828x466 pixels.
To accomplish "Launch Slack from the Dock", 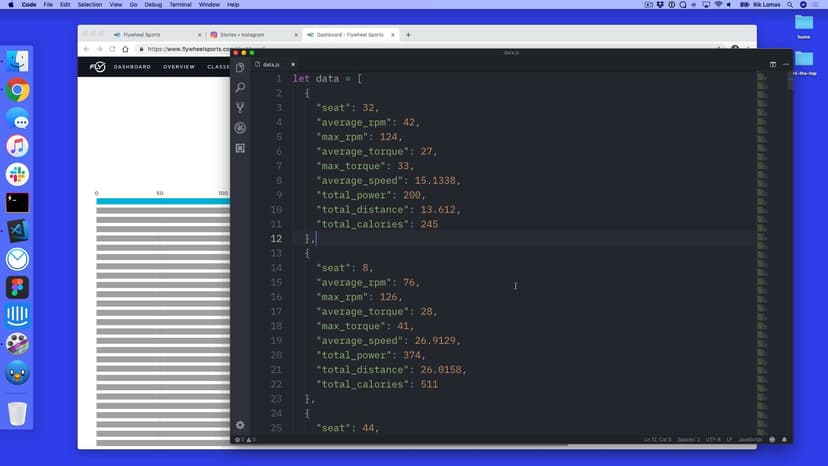I will pyautogui.click(x=17, y=174).
